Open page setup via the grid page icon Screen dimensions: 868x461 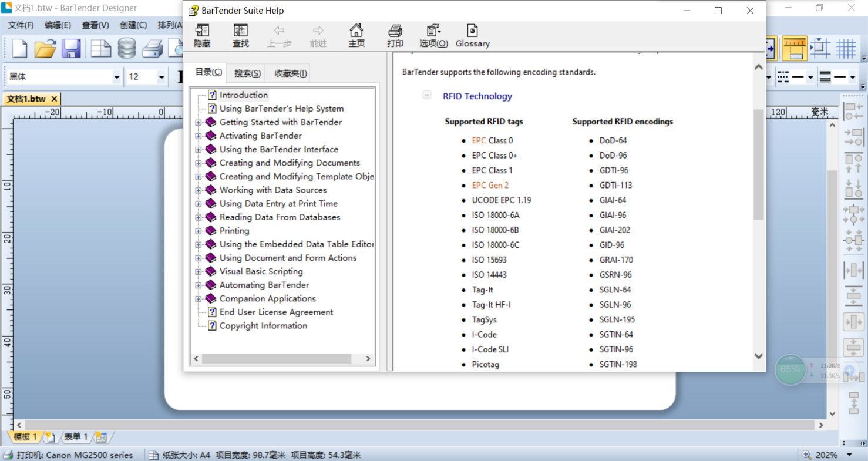click(x=100, y=48)
